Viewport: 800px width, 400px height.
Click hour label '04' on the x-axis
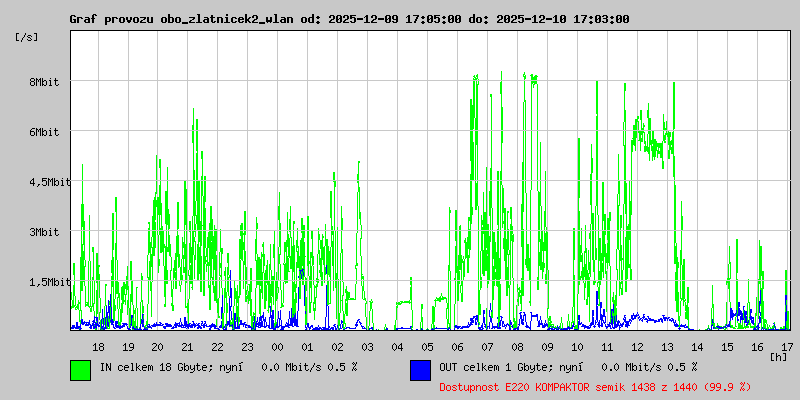tap(397, 347)
